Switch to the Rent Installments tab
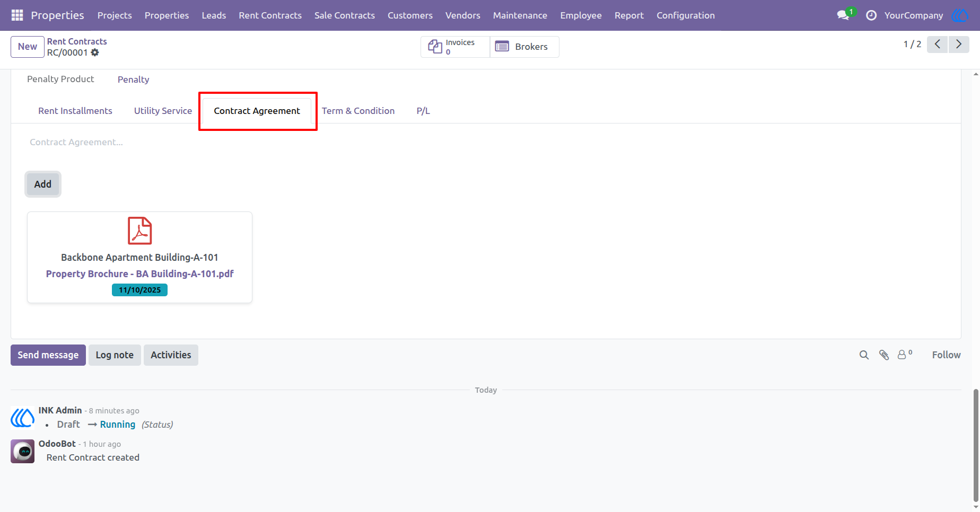Image resolution: width=980 pixels, height=512 pixels. coord(75,111)
